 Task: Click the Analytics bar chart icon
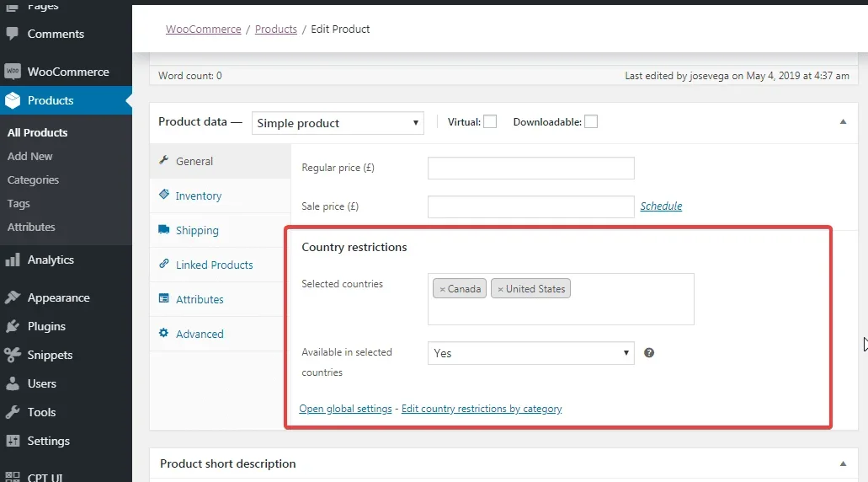click(12, 260)
